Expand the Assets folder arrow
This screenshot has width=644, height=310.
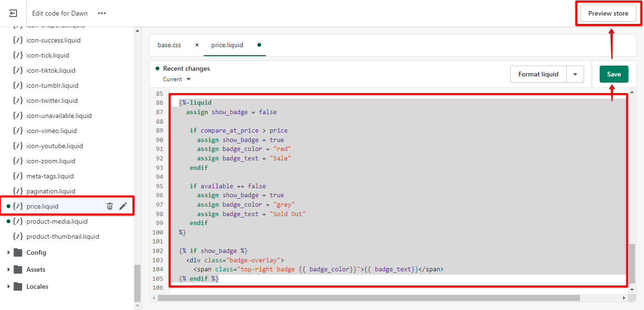(x=8, y=269)
